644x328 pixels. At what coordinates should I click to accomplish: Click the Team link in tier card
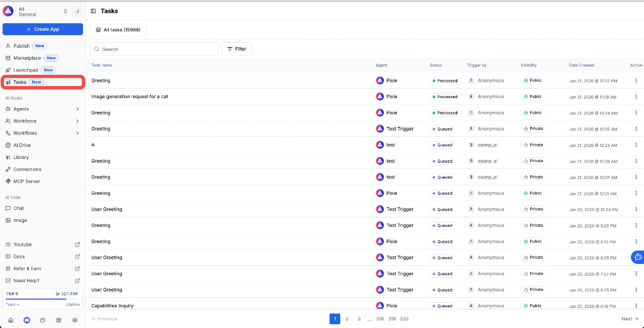(x=13, y=305)
